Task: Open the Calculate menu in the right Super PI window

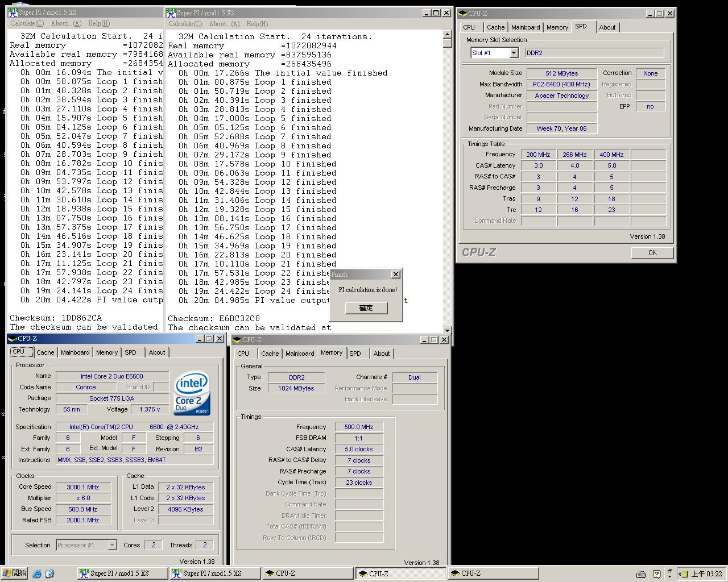Action: [185, 24]
